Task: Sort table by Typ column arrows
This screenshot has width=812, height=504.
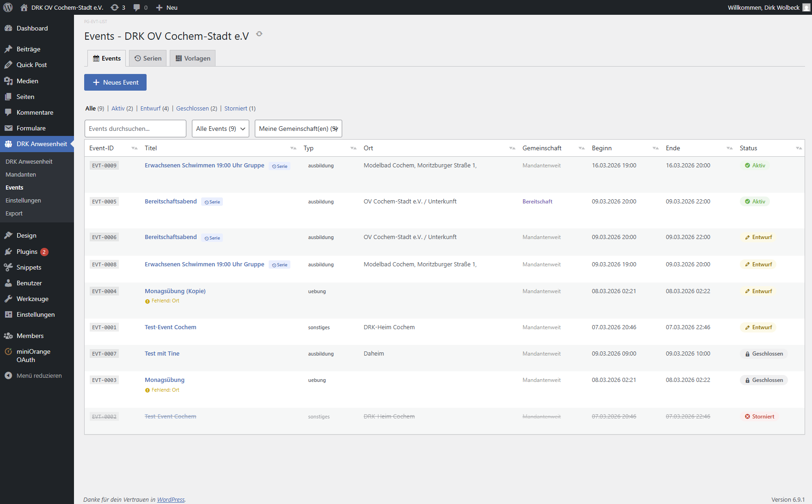Action: (x=353, y=148)
